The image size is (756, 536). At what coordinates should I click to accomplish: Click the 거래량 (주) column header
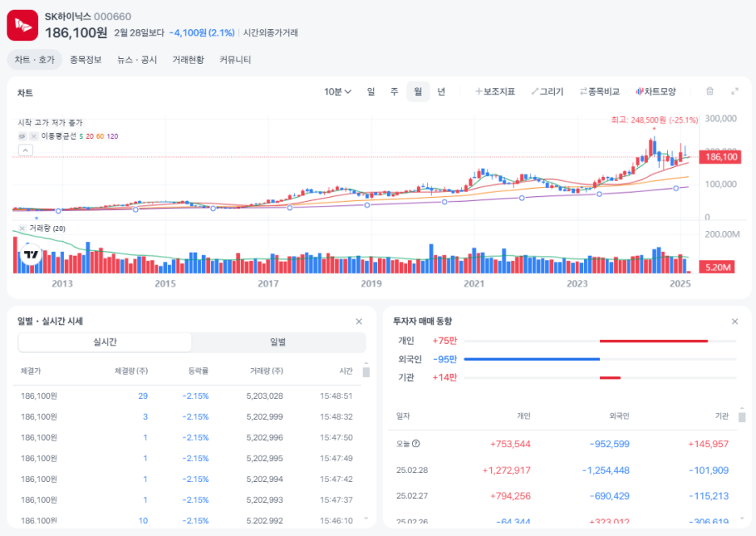[x=267, y=371]
